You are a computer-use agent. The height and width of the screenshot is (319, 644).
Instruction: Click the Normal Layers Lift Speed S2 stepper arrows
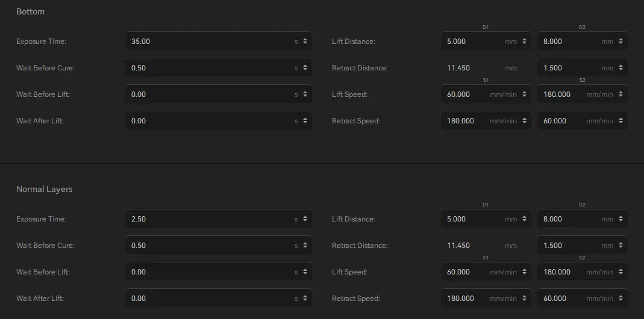621,272
